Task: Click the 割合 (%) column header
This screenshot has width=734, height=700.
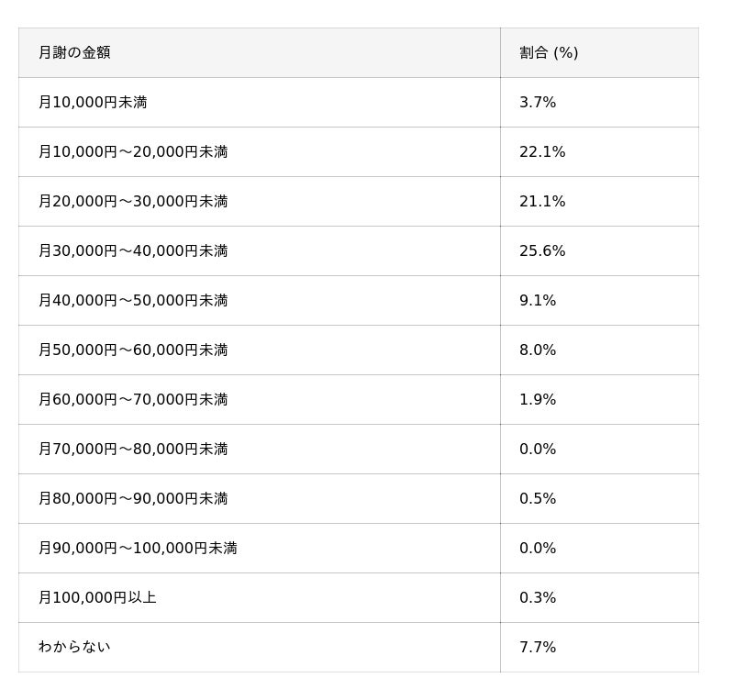Action: tap(549, 52)
